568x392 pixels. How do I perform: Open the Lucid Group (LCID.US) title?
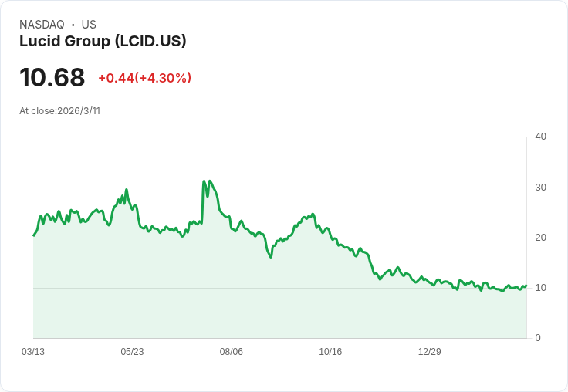pos(103,42)
